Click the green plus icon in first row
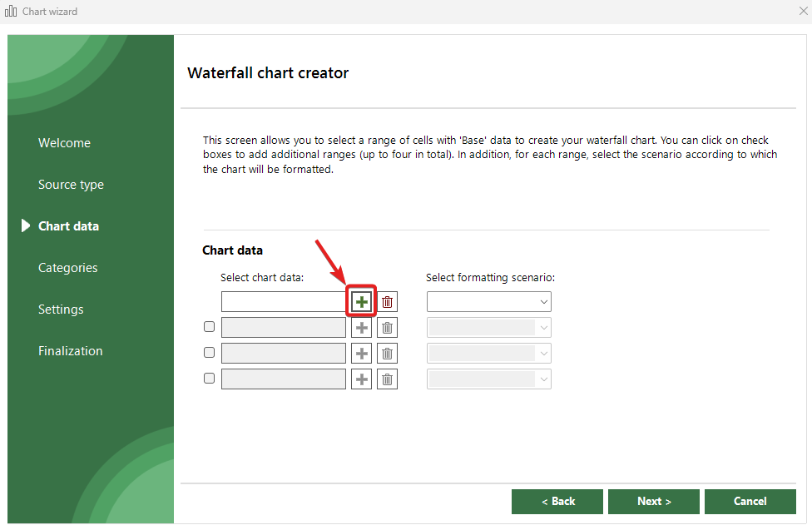This screenshot has height=530, width=812. click(x=361, y=302)
